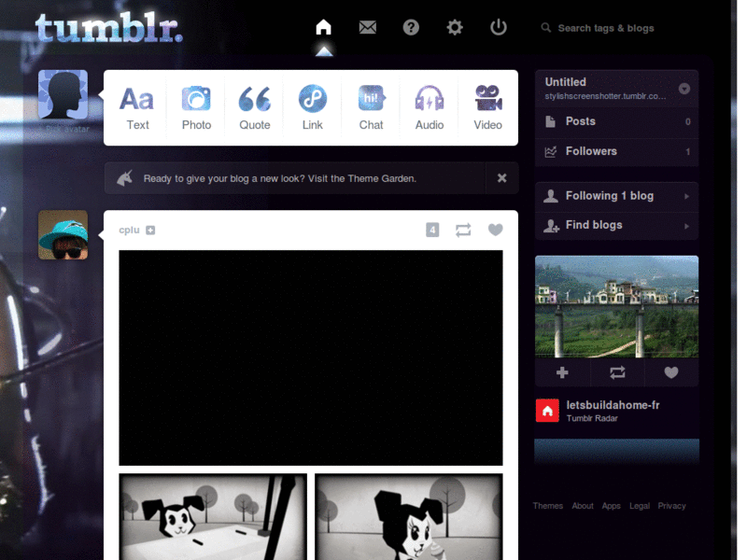Screen dimensions: 747x560
Task: Open the Find blogs item
Action: (x=617, y=225)
